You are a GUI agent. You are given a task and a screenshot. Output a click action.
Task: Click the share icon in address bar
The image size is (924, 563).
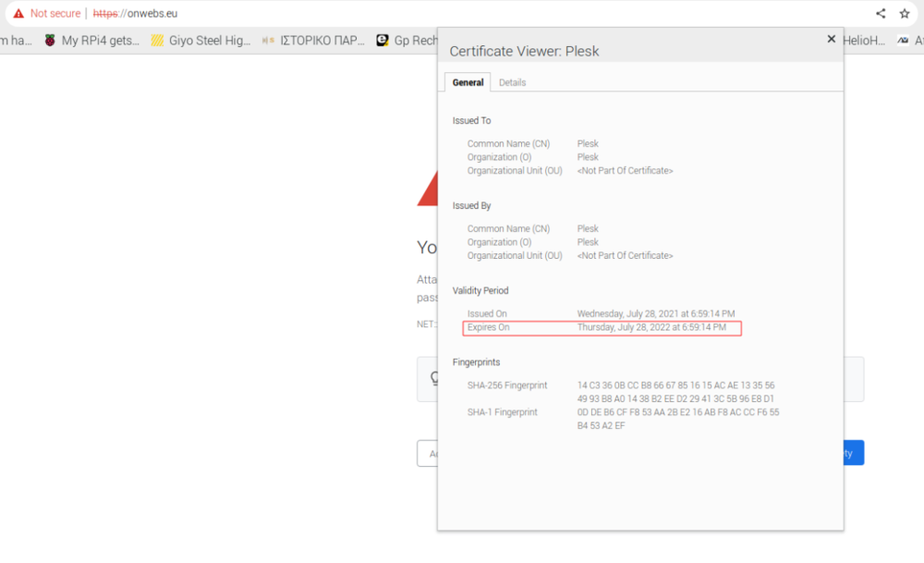point(881,13)
